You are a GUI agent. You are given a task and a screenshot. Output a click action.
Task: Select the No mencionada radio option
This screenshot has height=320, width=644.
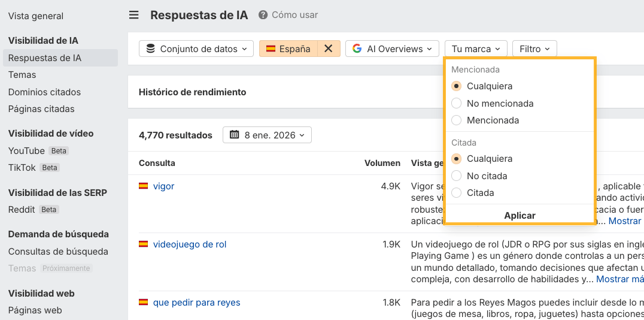tap(457, 103)
